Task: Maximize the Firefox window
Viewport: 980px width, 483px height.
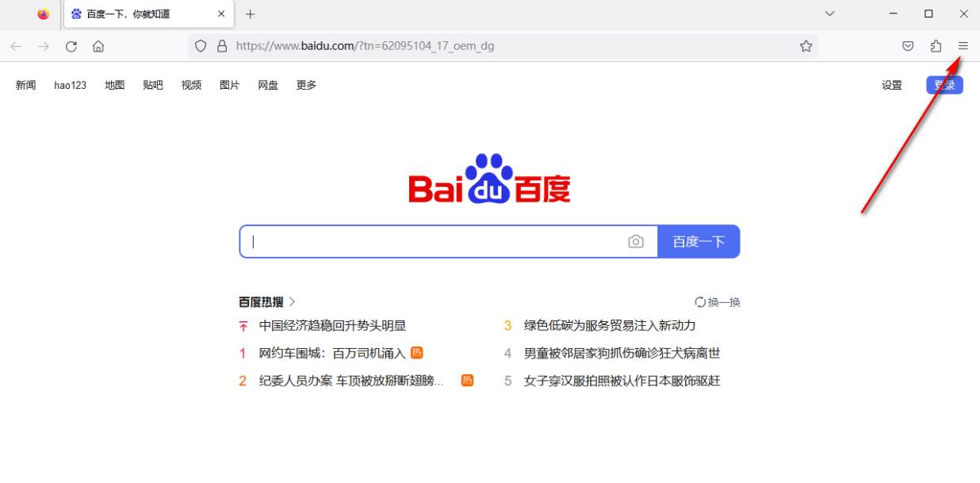Action: coord(928,14)
